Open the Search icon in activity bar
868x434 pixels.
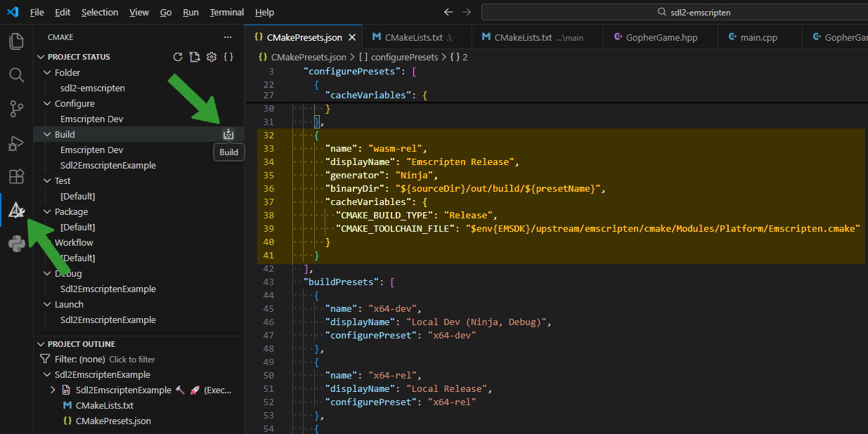click(x=16, y=75)
